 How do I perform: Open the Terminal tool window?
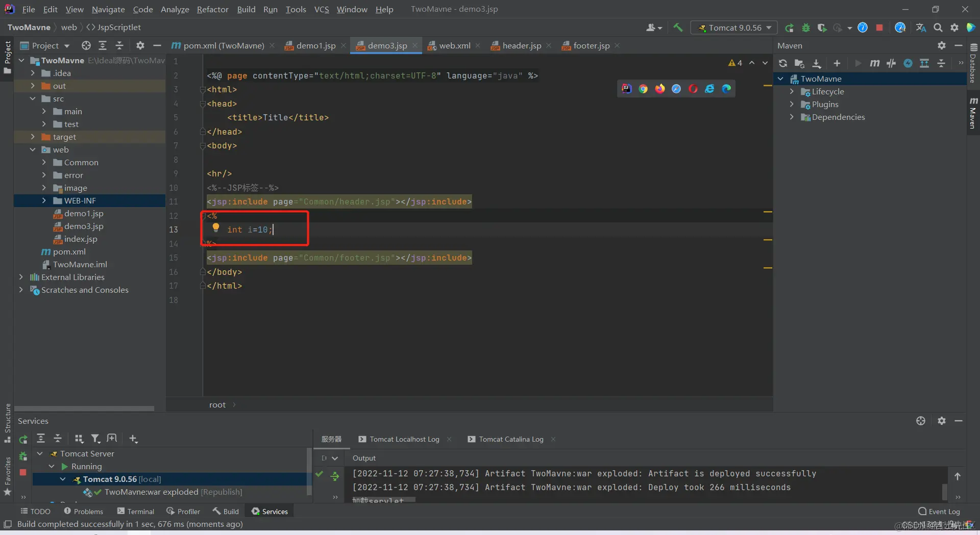coord(135,512)
